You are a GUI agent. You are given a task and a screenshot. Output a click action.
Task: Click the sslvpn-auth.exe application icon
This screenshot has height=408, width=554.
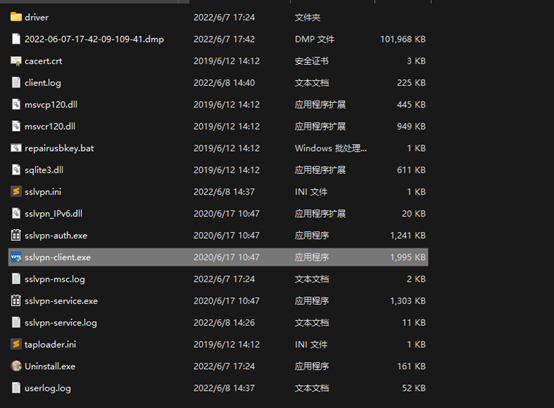click(16, 235)
